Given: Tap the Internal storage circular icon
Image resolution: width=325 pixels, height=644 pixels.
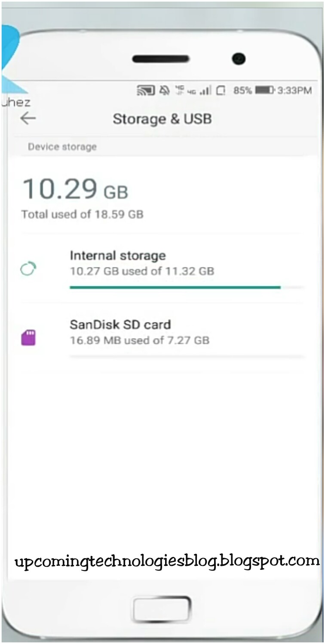Looking at the screenshot, I should pos(28,268).
